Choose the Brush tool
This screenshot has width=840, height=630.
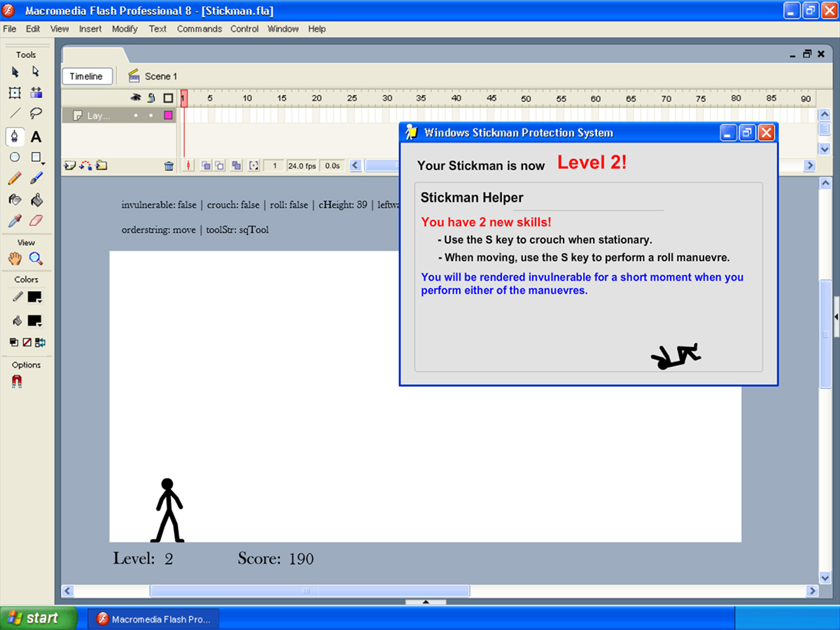click(x=36, y=178)
